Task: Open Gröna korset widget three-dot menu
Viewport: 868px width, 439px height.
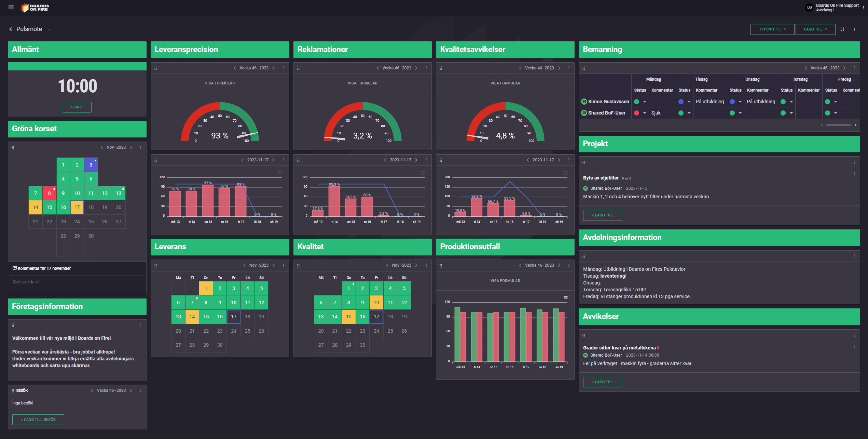Action: (x=141, y=147)
